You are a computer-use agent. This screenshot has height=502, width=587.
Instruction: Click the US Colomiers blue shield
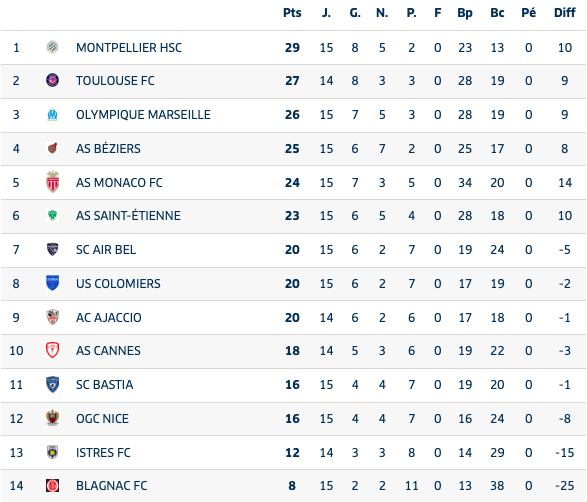pyautogui.click(x=52, y=283)
